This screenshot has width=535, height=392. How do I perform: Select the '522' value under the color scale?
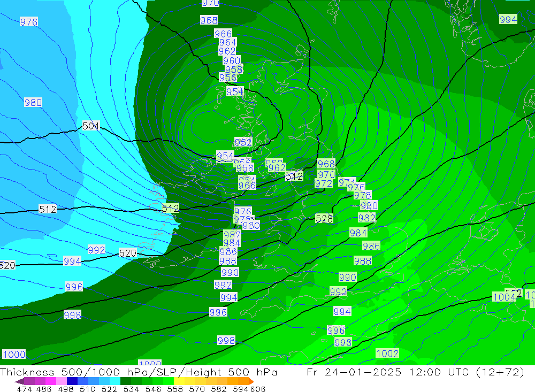tap(109, 389)
